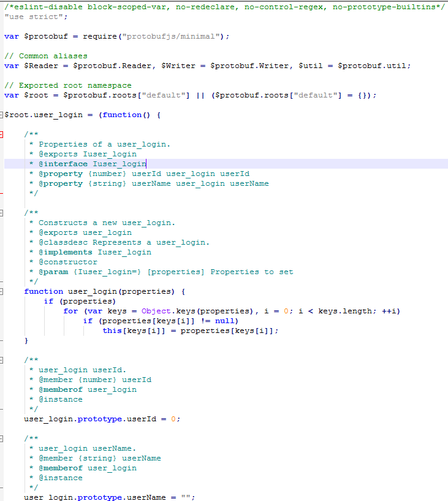Image resolution: width=448 pixels, height=501 pixels.
Task: Collapse the red fold marker beside Properties comment block
Action: pos(1,134)
